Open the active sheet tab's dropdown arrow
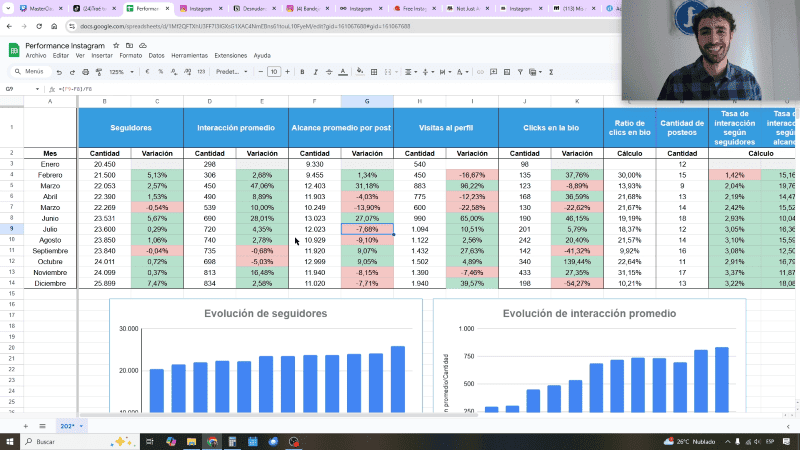Screen dimensions: 800x450 click(81, 426)
